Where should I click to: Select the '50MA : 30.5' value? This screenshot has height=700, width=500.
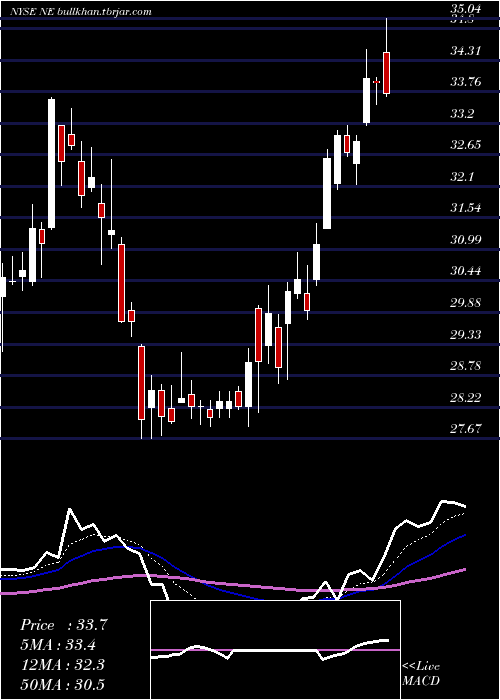pos(62,684)
